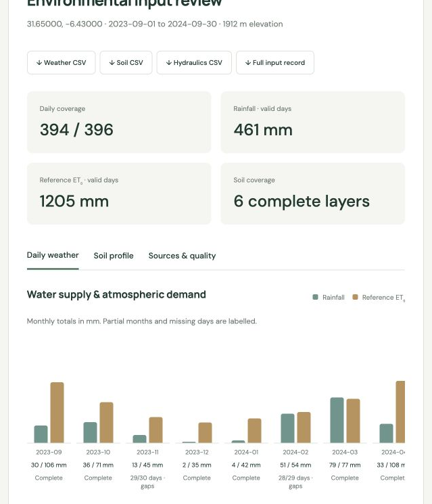Click the '4 / 42 mm' value
Viewport: 432px width, 504px height.
click(246, 465)
